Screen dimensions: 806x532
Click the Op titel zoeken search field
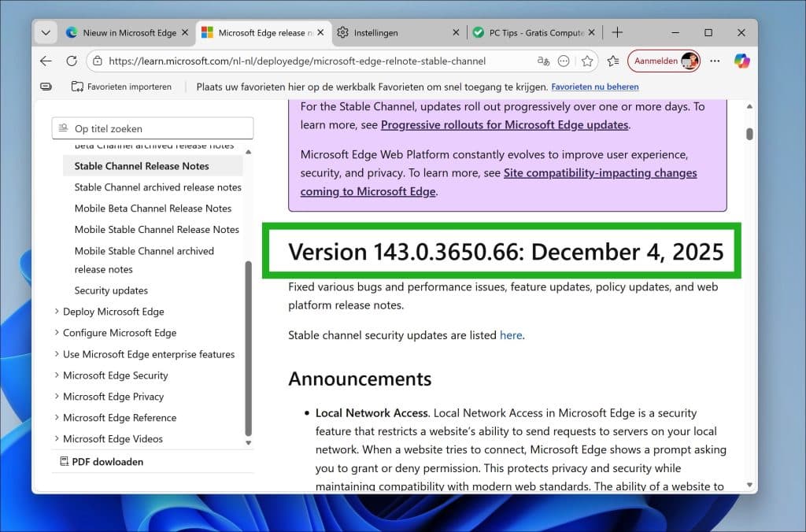click(152, 127)
